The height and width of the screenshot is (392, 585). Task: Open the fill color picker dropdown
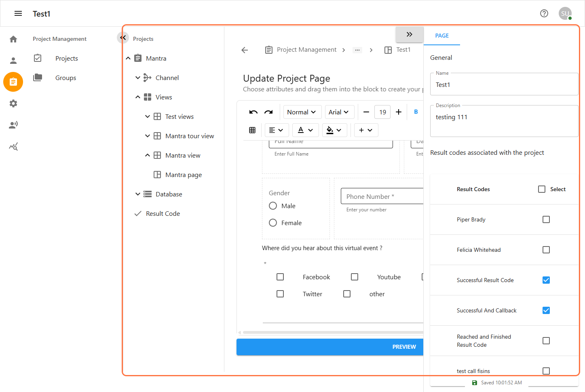334,130
